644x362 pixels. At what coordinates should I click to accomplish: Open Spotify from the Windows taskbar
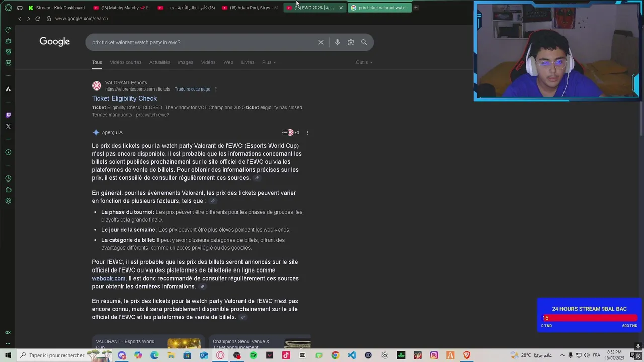tap(253, 355)
